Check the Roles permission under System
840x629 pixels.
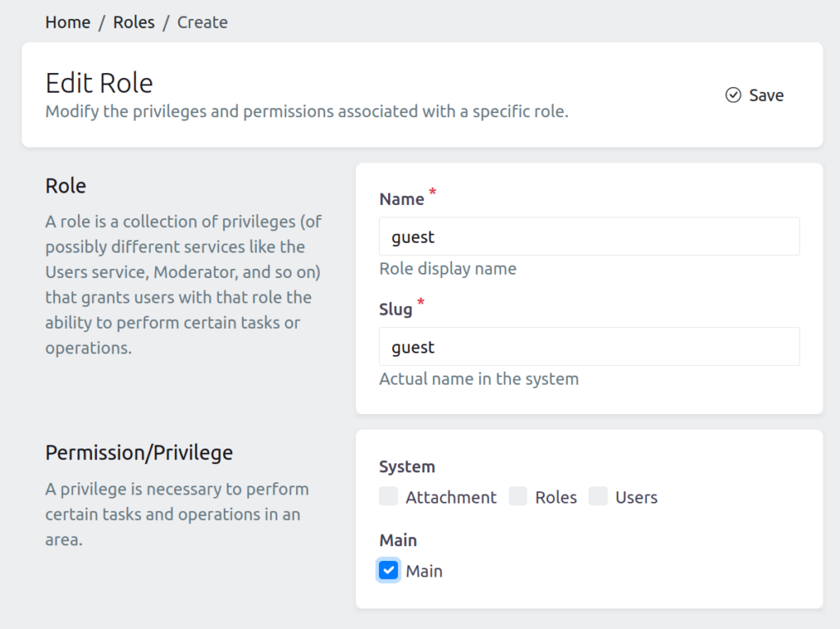518,496
